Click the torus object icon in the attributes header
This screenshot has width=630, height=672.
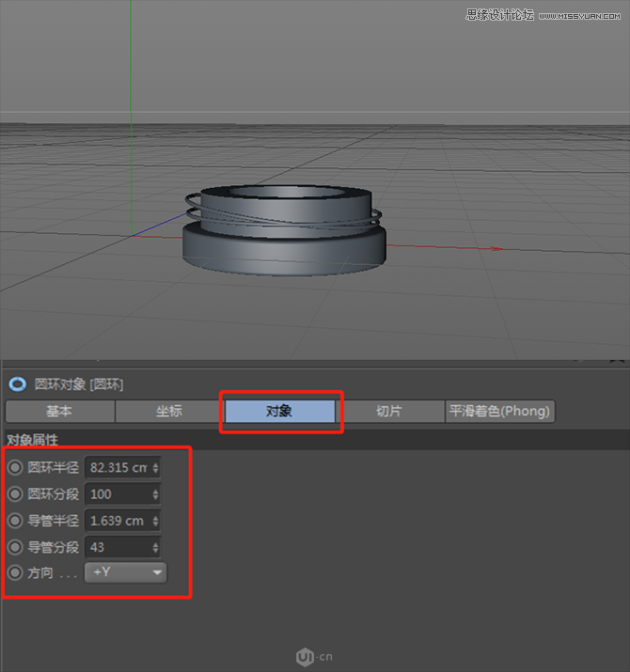[17, 383]
